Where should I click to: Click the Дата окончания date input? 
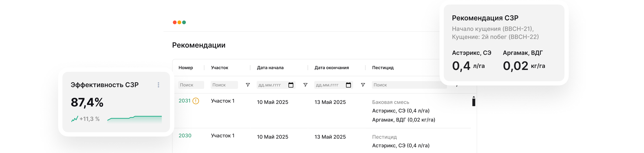click(x=329, y=85)
